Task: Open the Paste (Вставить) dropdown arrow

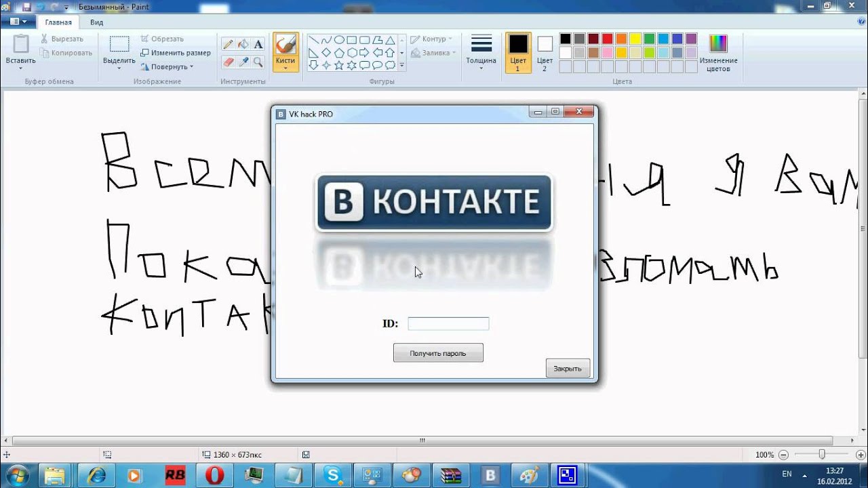Action: pyautogui.click(x=20, y=68)
